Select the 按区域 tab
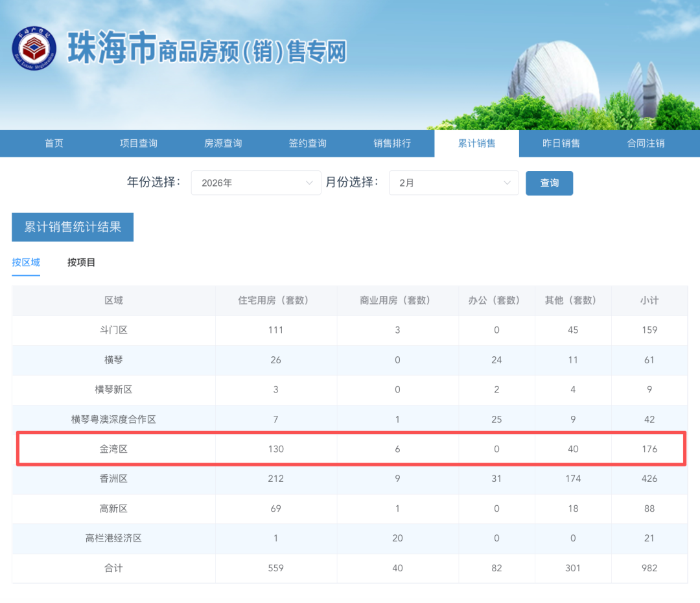Image resolution: width=700 pixels, height=603 pixels. pyautogui.click(x=26, y=262)
